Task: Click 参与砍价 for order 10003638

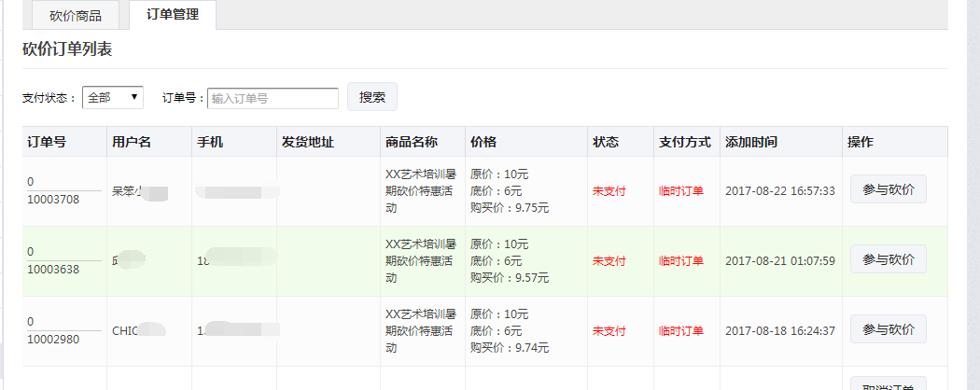Action: tap(889, 259)
